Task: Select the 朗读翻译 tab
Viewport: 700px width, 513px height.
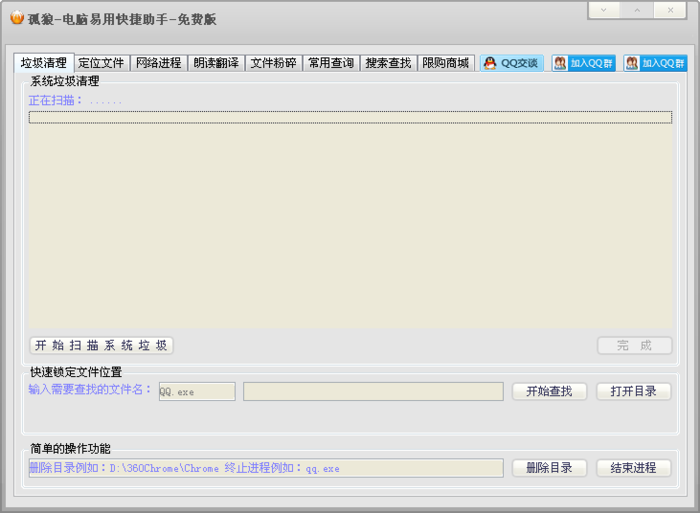Action: pyautogui.click(x=217, y=63)
